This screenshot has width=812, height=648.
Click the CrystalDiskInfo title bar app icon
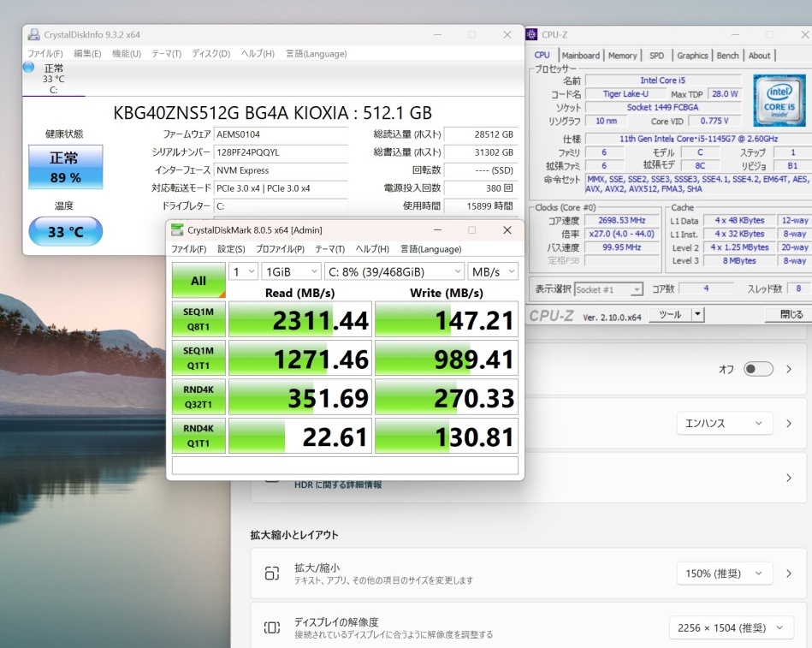[33, 35]
